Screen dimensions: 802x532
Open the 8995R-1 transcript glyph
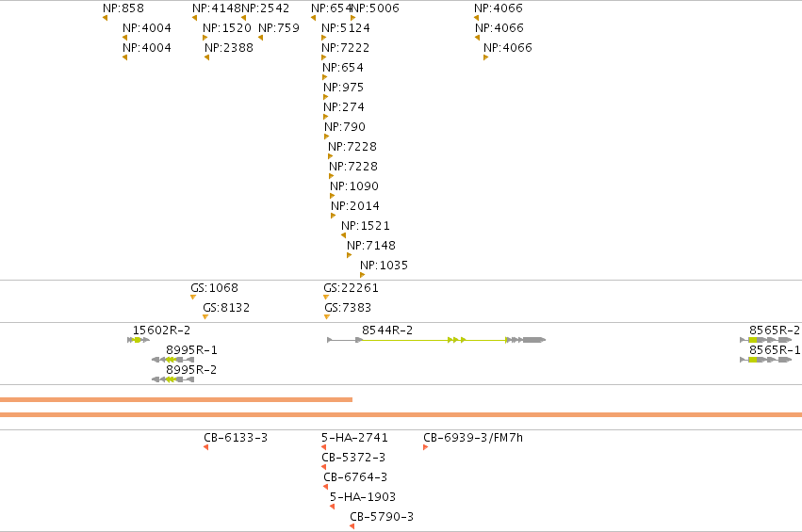[172, 360]
